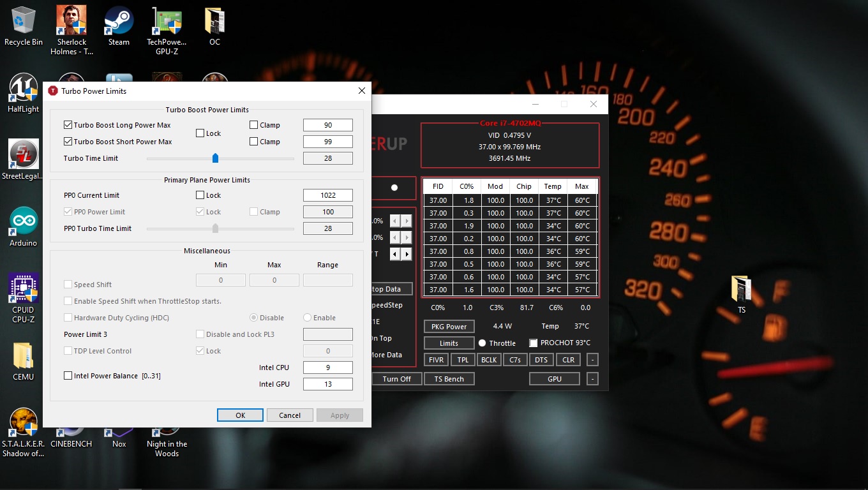Viewport: 868px width, 490px height.
Task: Click the PP0 Current Limit value field
Action: [328, 195]
